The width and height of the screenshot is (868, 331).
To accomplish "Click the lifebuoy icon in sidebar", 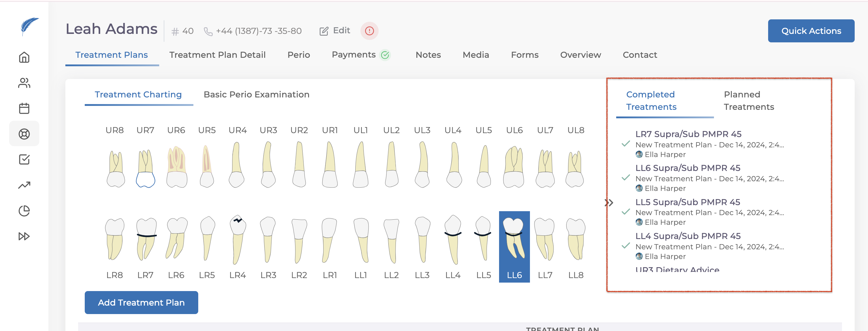I will coord(24,134).
